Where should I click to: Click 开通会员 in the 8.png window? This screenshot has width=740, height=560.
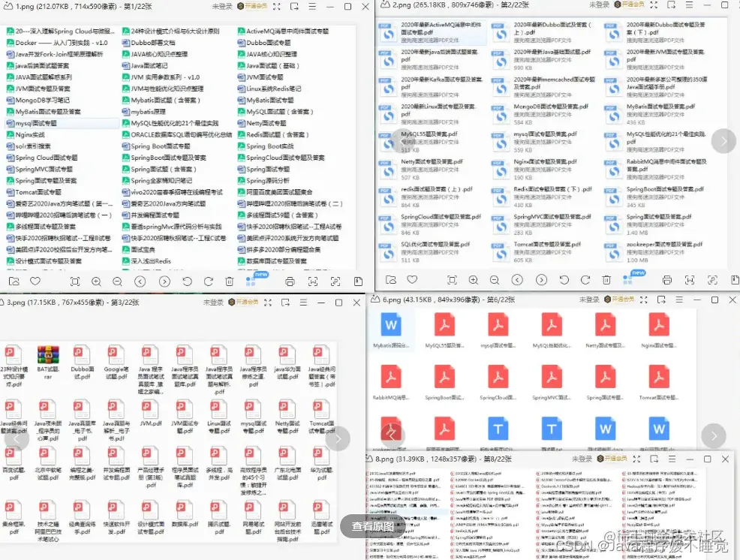[612, 459]
